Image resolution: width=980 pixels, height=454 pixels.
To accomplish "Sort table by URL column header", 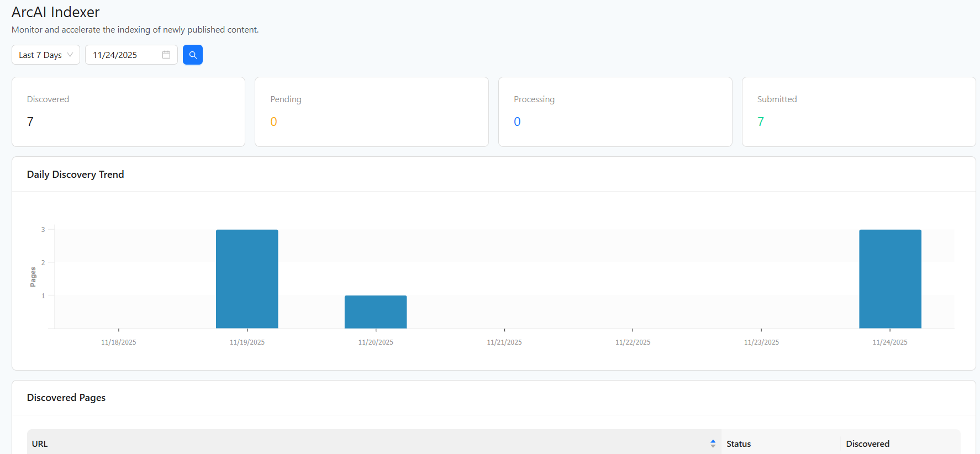I will pos(40,444).
